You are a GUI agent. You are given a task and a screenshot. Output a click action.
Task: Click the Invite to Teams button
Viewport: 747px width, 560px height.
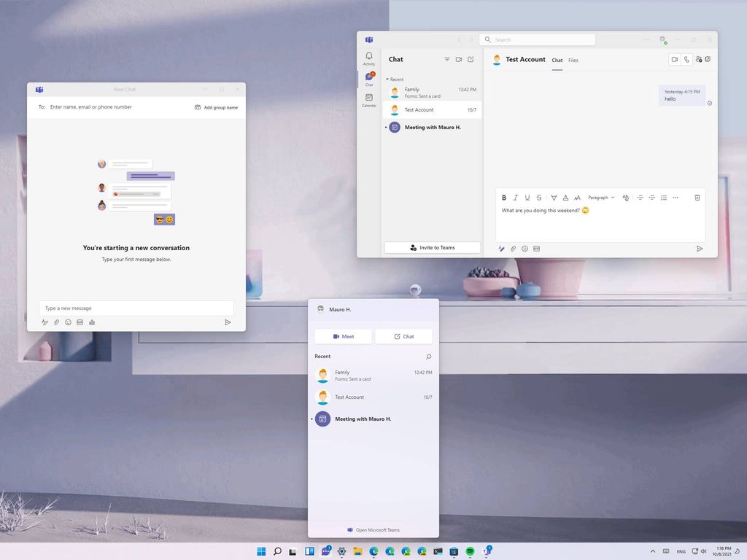coord(432,248)
